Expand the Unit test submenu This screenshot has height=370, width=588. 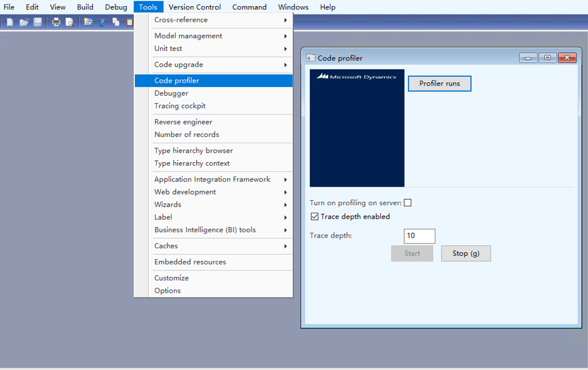coord(213,49)
